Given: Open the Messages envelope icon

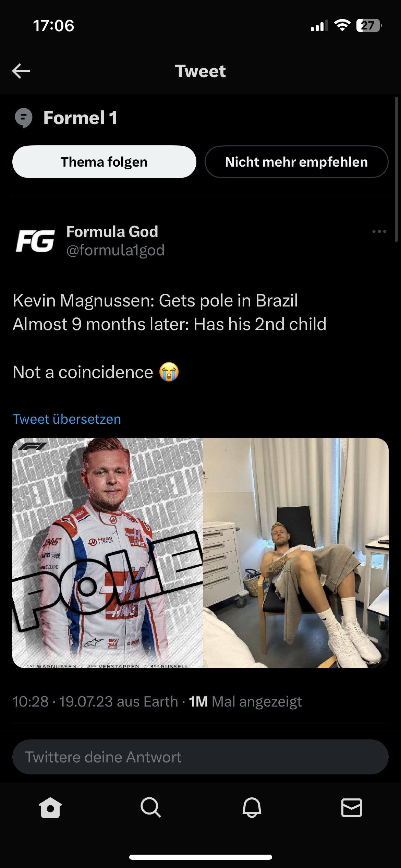Looking at the screenshot, I should 352,807.
